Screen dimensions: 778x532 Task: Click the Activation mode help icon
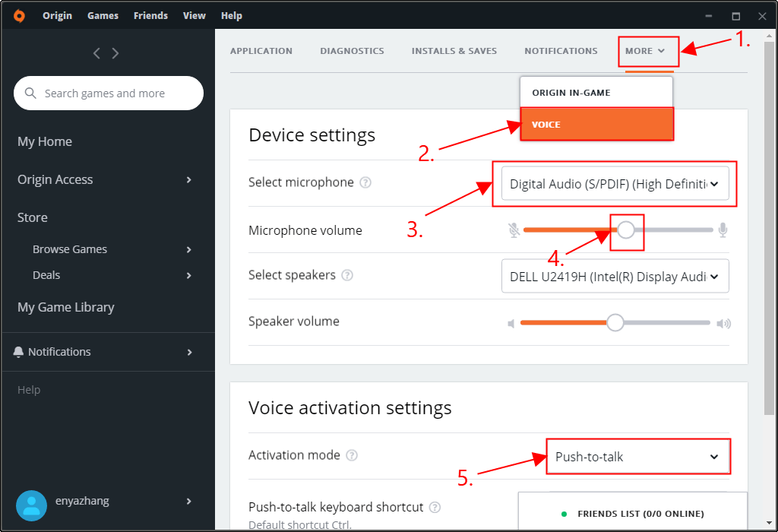tap(352, 455)
